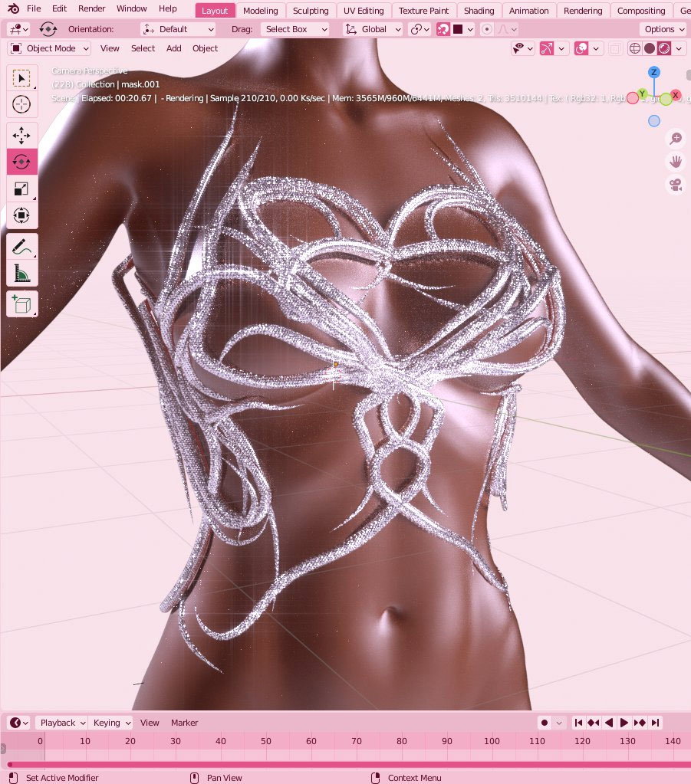Play the animation forward
The height and width of the screenshot is (784, 691).
pos(624,723)
